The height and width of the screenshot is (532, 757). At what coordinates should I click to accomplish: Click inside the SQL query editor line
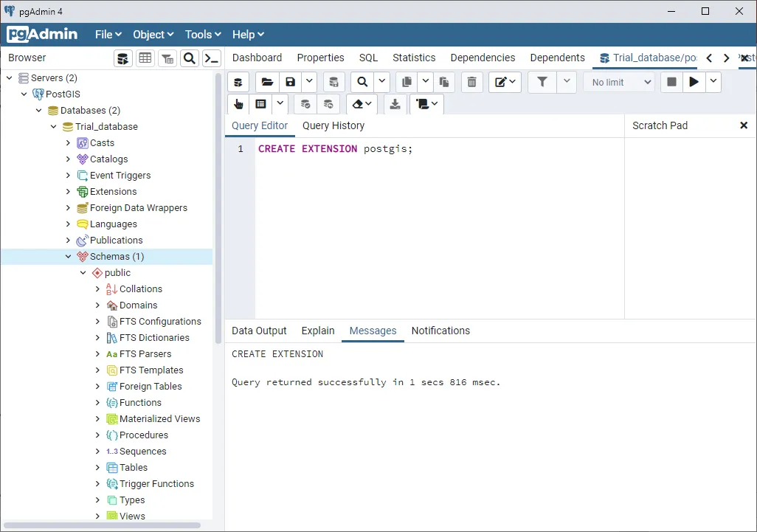439,149
